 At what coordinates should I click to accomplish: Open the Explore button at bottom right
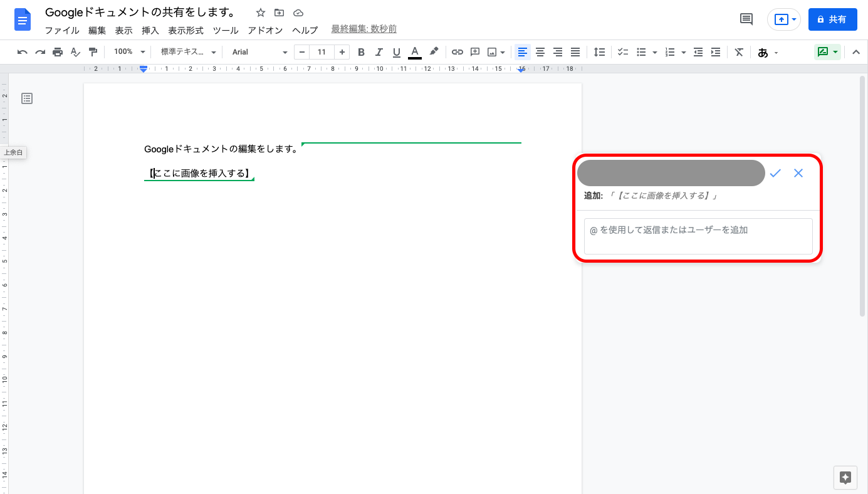tap(845, 478)
